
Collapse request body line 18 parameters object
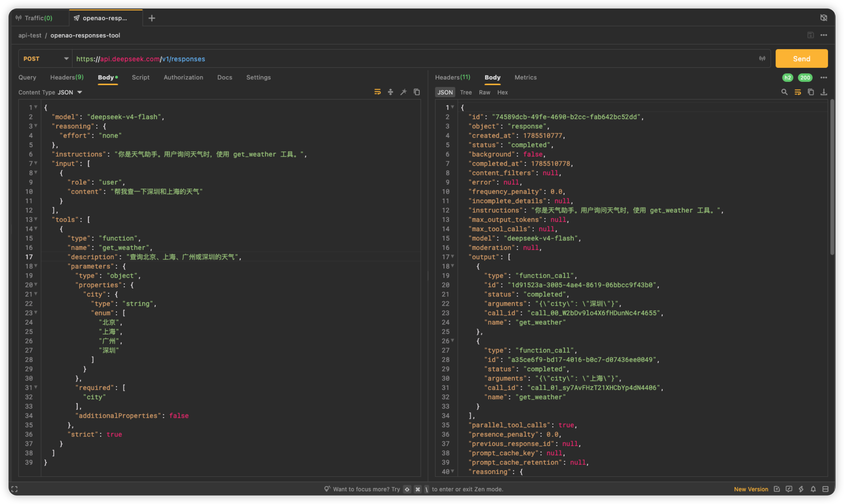tap(36, 266)
